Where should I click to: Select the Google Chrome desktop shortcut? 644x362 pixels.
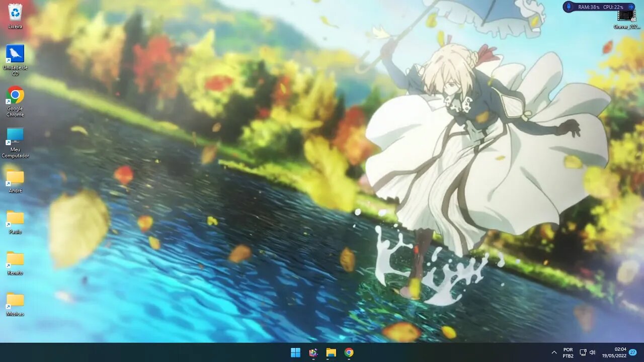[15, 101]
